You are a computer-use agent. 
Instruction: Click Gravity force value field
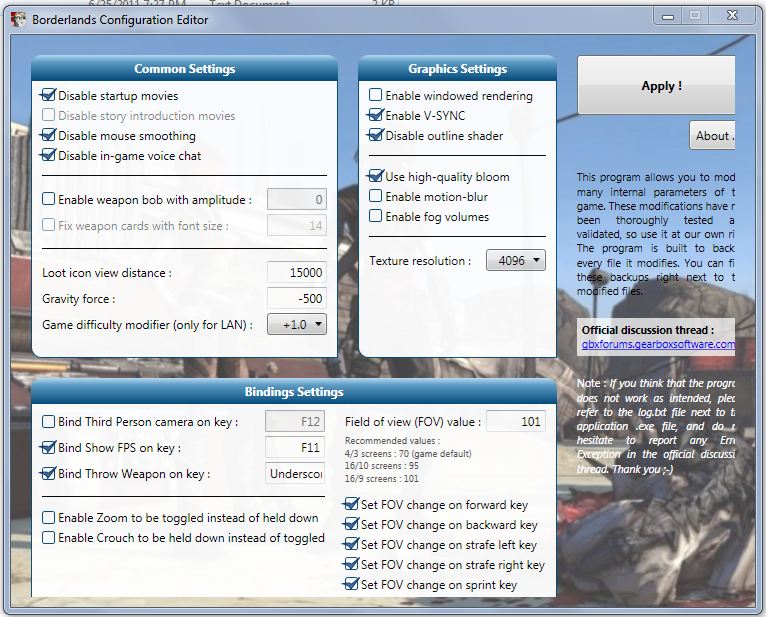[x=297, y=298]
